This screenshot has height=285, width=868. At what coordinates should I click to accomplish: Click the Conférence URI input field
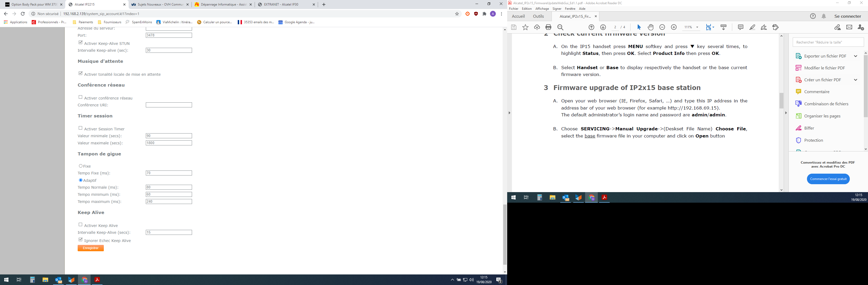(169, 105)
